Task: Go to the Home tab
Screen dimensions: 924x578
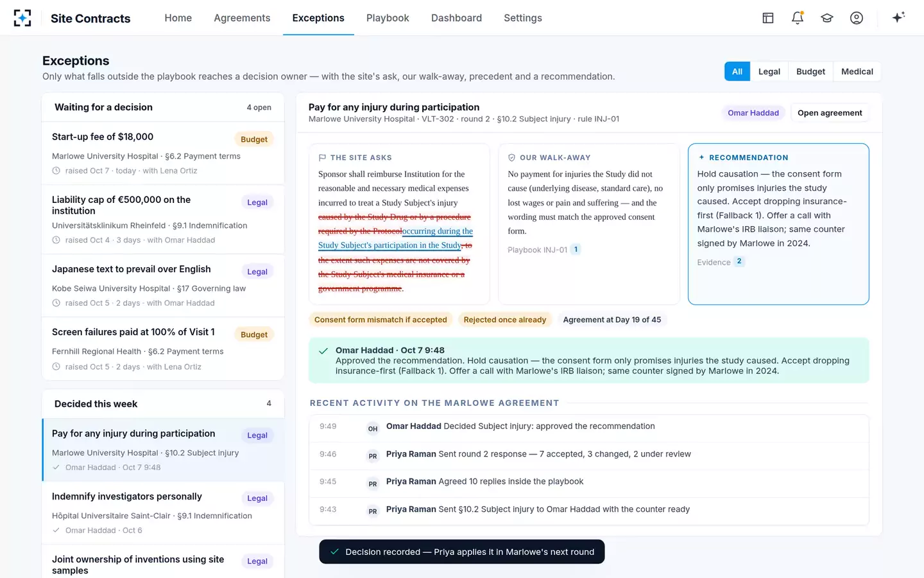Action: [178, 18]
